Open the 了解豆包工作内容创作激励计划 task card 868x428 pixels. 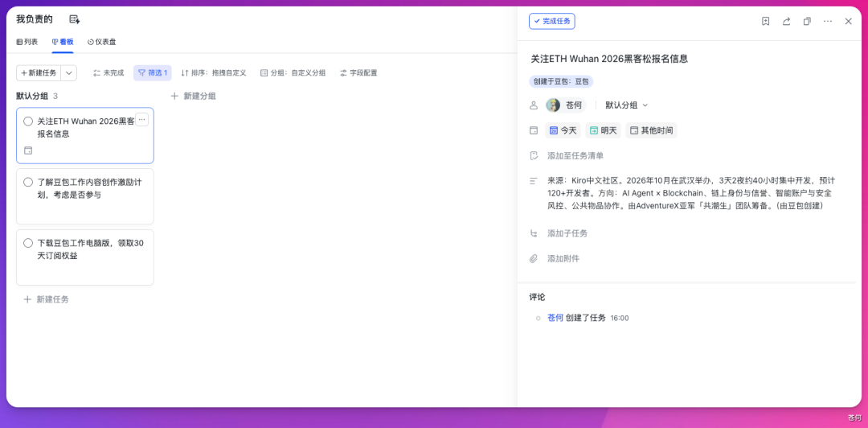[x=85, y=196]
